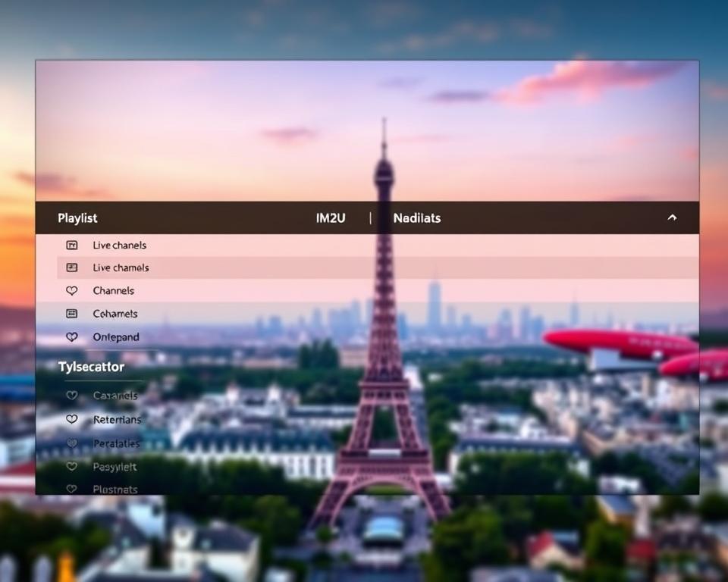Select the heart icon next to Caranels
This screenshot has width=728, height=582.
(72, 395)
